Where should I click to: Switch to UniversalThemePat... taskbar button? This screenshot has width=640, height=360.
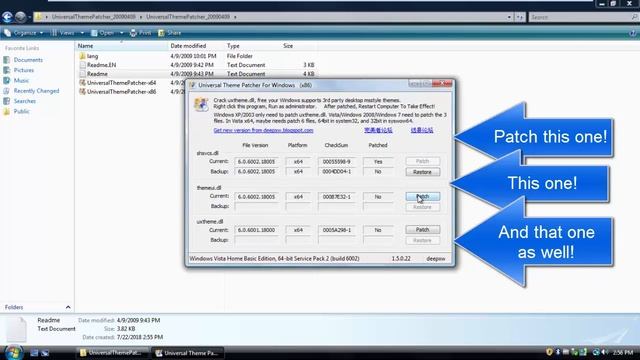(112, 353)
